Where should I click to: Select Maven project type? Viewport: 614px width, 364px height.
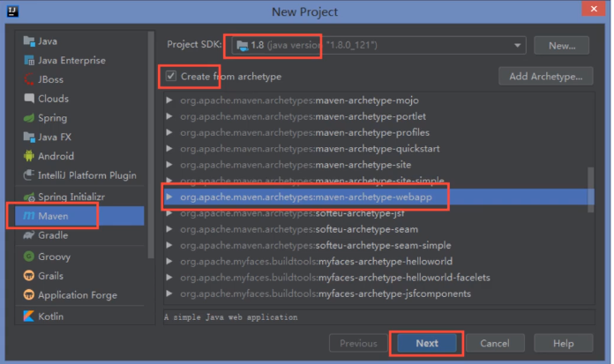tap(80, 216)
